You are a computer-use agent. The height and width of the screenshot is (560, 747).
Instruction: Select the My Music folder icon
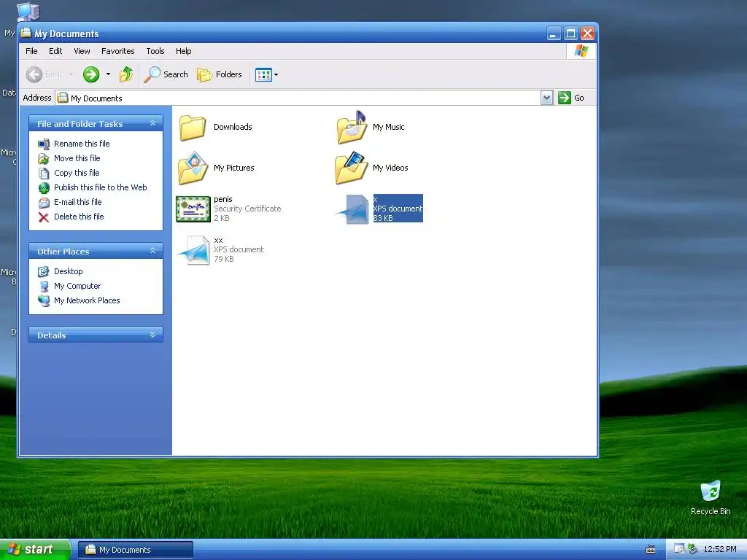point(352,127)
